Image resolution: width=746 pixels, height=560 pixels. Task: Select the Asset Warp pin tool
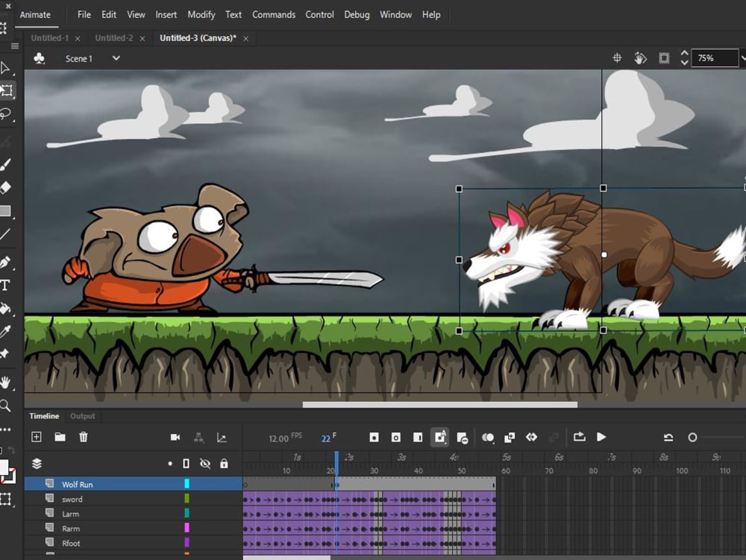tap(6, 353)
